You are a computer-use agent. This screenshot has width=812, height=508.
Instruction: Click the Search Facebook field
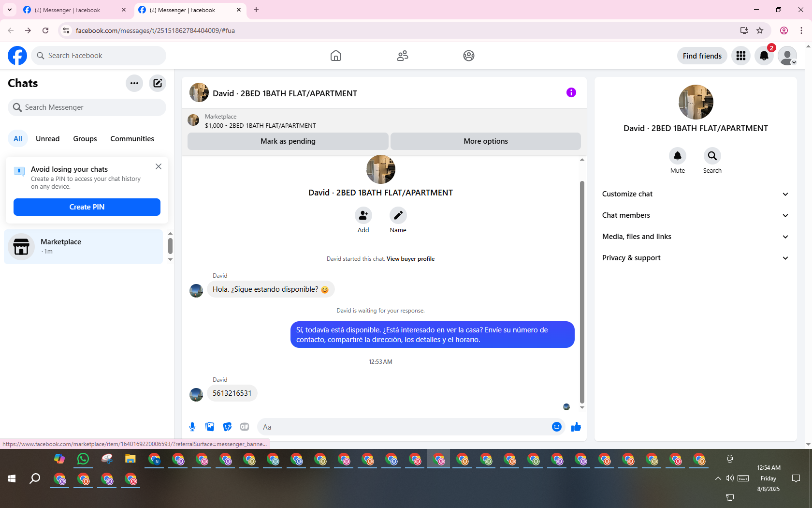point(99,56)
